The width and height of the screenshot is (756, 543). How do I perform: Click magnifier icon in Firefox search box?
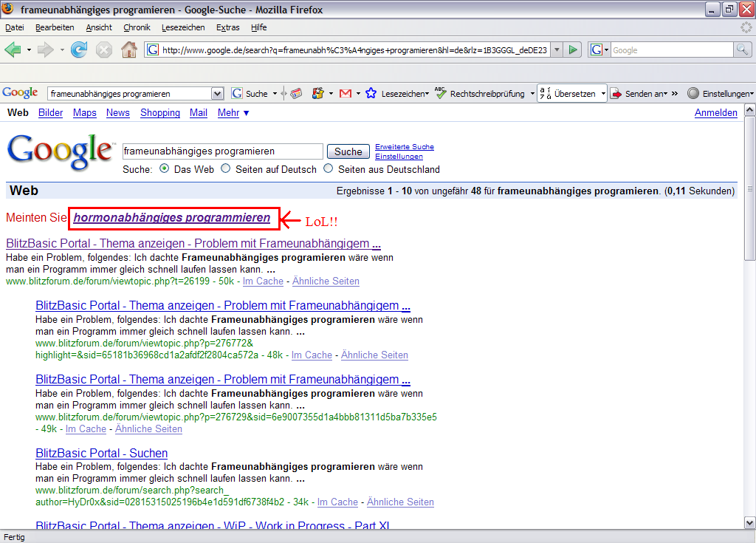tap(742, 49)
